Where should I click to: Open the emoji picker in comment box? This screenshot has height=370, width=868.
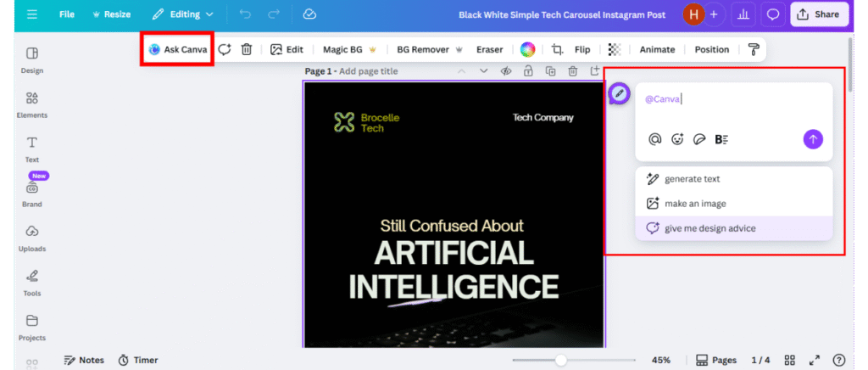click(x=677, y=140)
